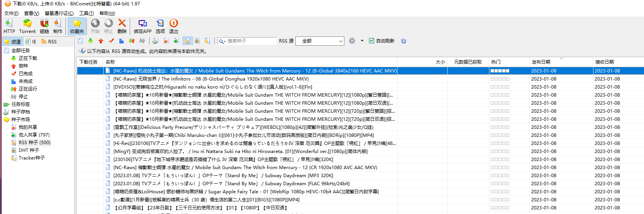Switch to the RSS tab
Screen dimensions: 644x214
tap(49, 41)
